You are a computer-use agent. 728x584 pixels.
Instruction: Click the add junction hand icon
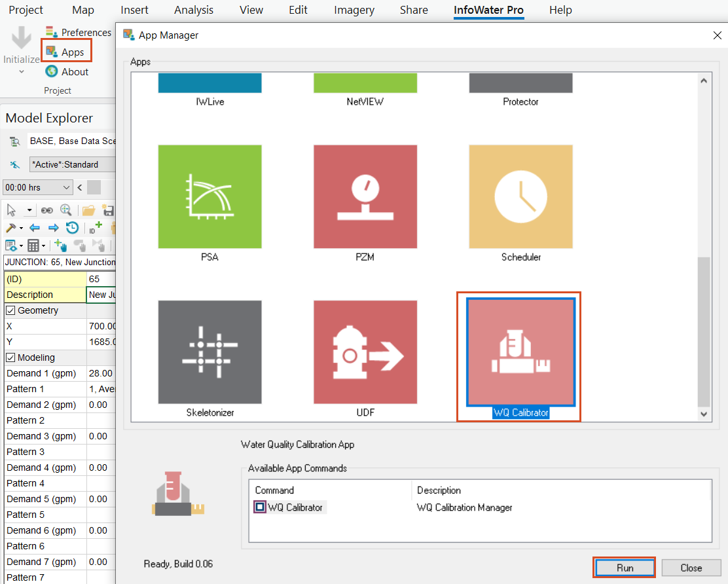click(x=61, y=245)
